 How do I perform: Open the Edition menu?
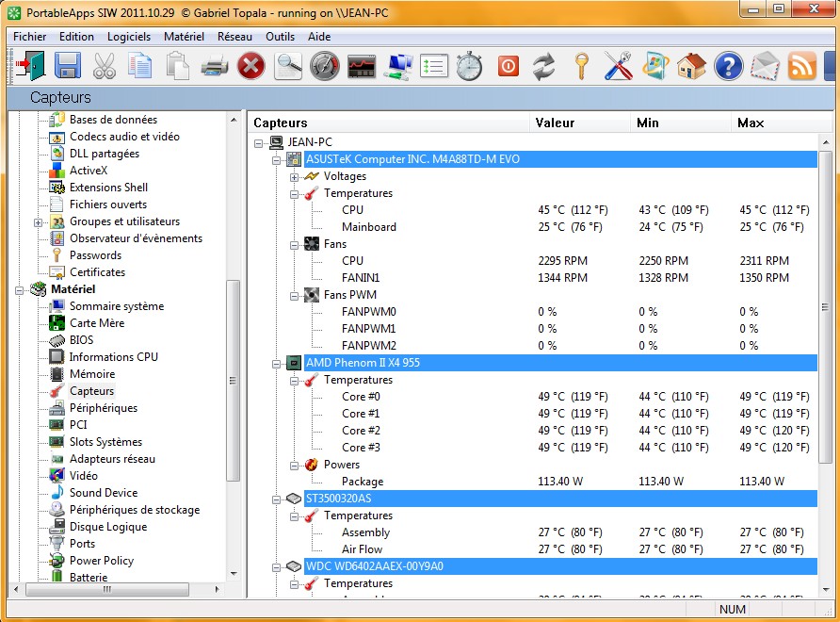pyautogui.click(x=76, y=37)
